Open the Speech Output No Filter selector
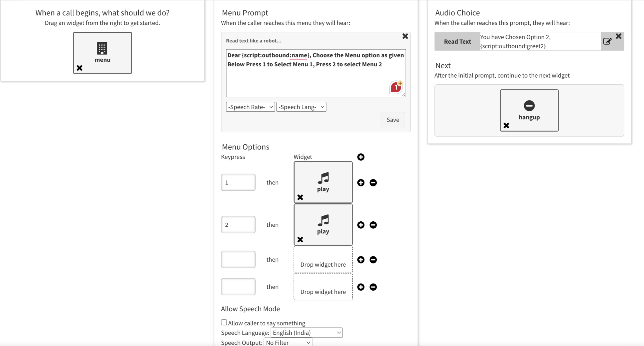644x346 pixels. (288, 342)
